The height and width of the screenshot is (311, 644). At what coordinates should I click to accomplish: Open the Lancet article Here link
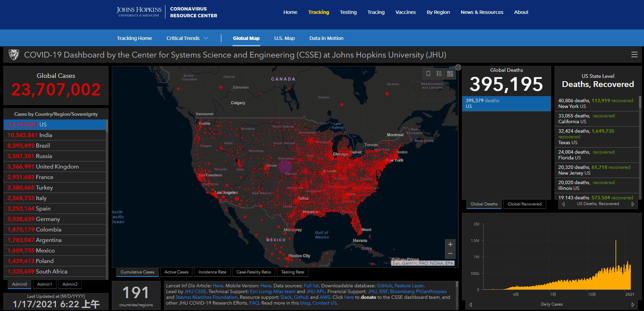coord(218,286)
